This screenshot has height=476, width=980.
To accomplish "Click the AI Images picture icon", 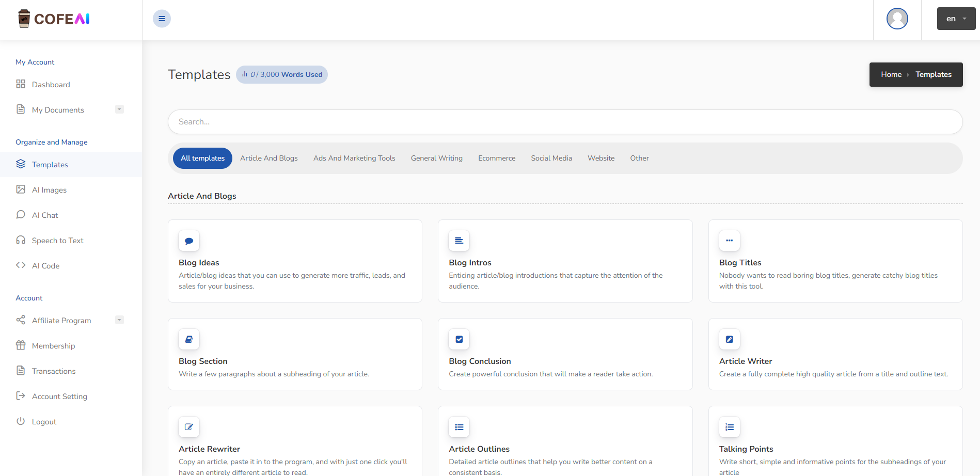I will click(x=21, y=189).
